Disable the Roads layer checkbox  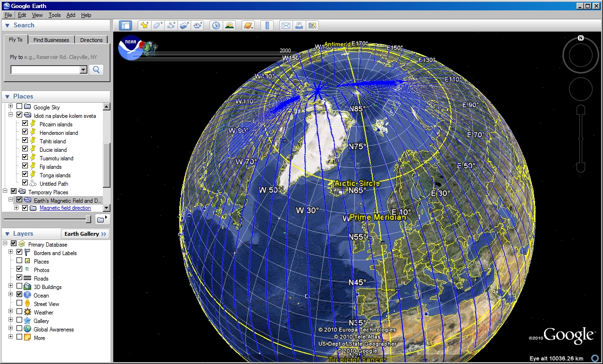[19, 278]
